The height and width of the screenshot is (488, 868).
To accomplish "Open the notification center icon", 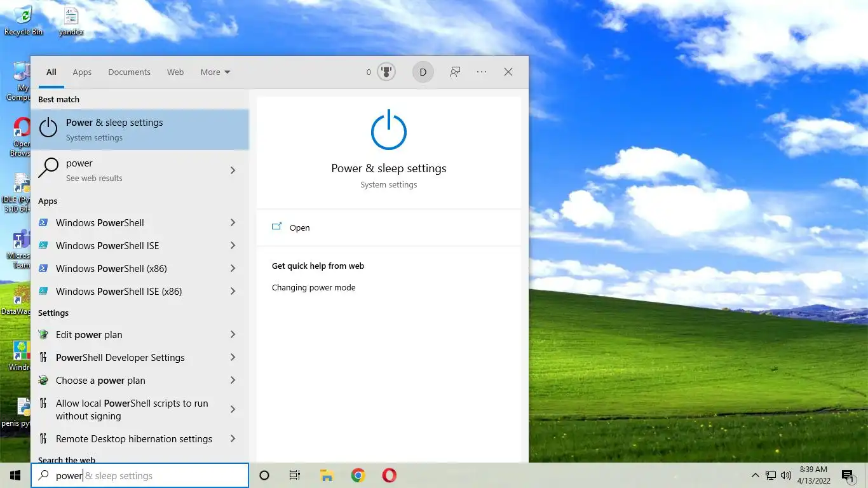I will (x=848, y=476).
